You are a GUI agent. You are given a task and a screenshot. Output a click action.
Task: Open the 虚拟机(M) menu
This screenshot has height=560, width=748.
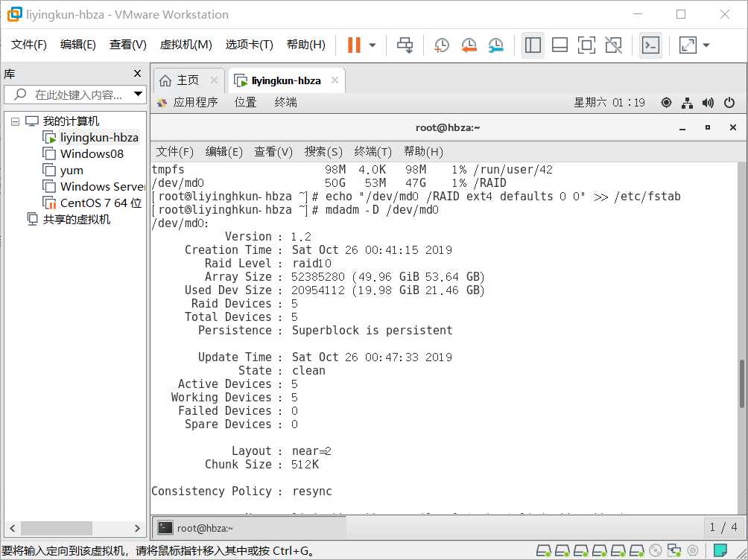186,45
